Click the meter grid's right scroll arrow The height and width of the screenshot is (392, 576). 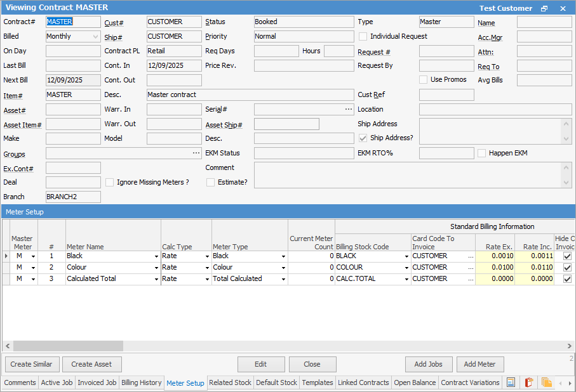[x=569, y=346]
